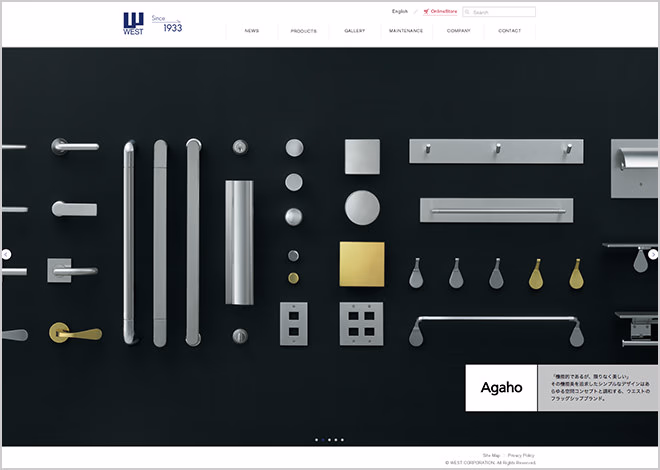
Task: Navigate to the CONTACT page
Action: [x=510, y=31]
